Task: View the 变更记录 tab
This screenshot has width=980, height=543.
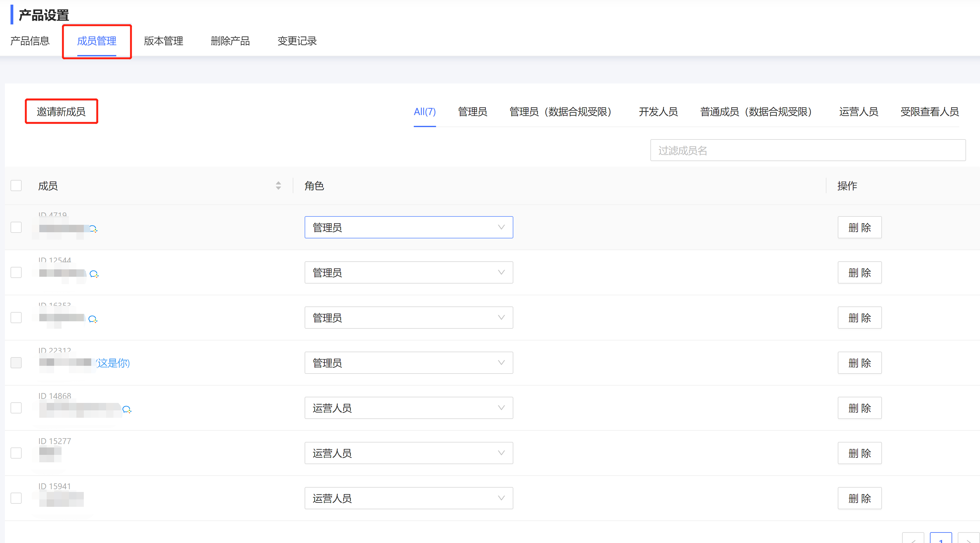Action: tap(297, 41)
